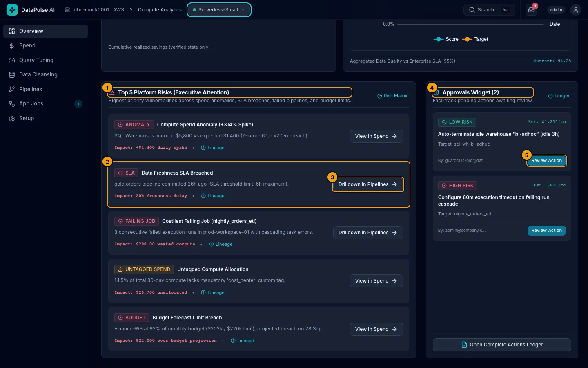The image size is (588, 368).
Task: Click Drilldown in Pipelines for Data Freshness SLA
Action: tap(368, 184)
